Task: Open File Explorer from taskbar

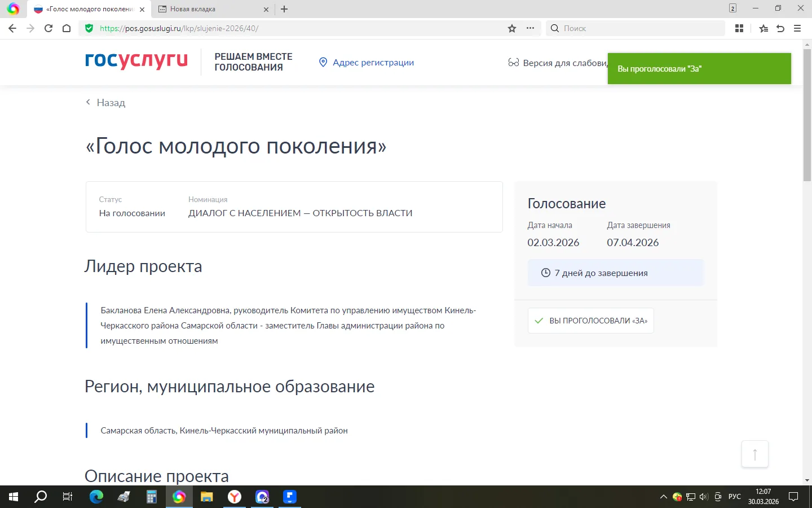Action: point(206,497)
